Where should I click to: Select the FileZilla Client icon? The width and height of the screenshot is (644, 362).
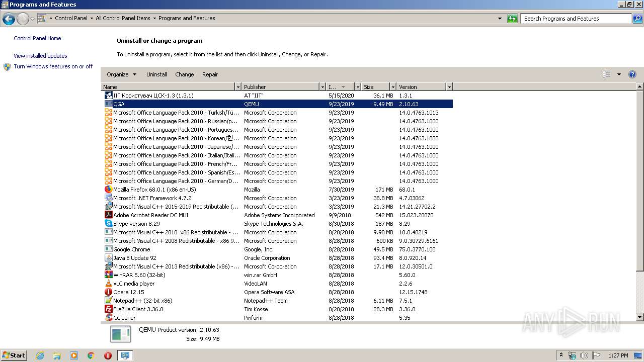(x=108, y=309)
